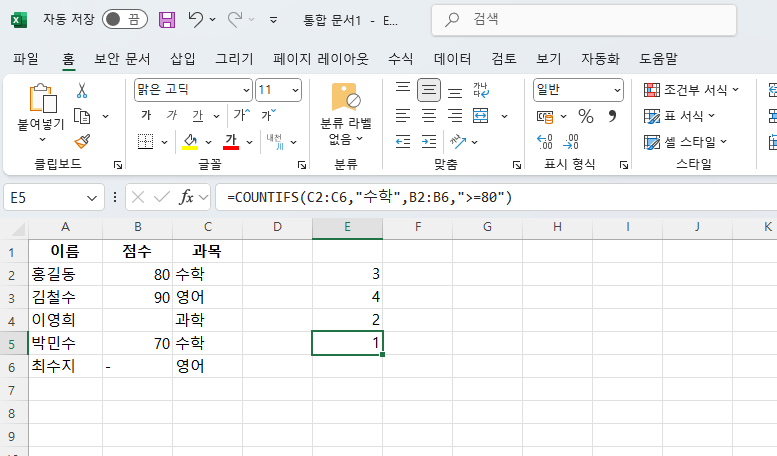Open the 표 서식 menu

[679, 116]
